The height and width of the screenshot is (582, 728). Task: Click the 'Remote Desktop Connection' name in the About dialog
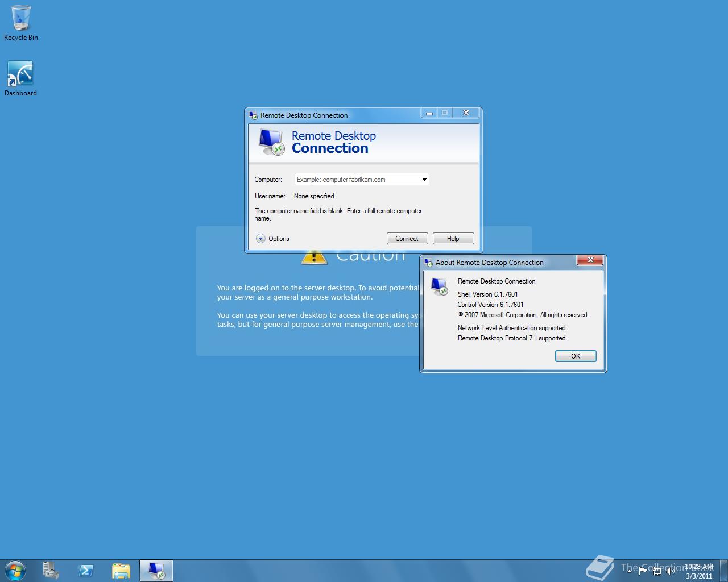click(x=497, y=281)
